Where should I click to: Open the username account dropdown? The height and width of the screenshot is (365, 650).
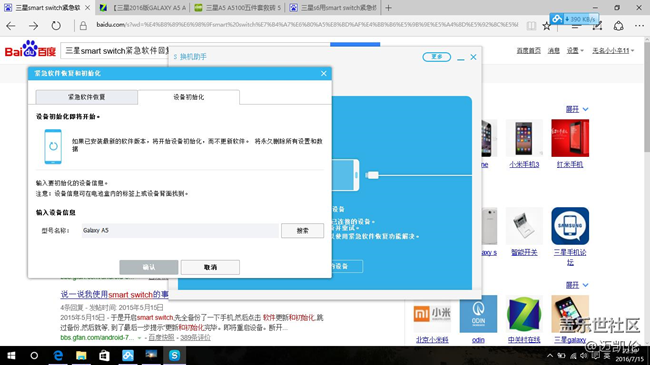pos(613,51)
